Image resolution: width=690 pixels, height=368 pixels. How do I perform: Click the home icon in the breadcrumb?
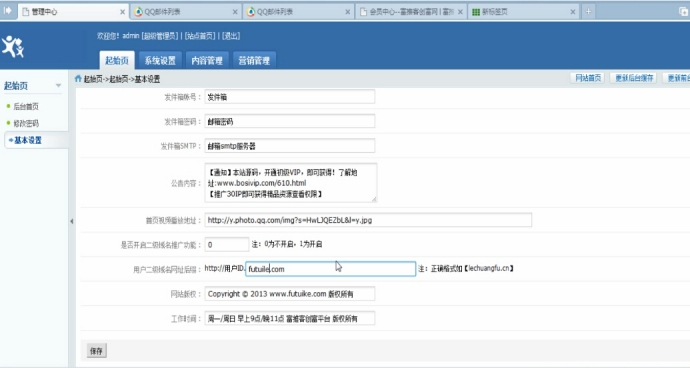click(78, 78)
